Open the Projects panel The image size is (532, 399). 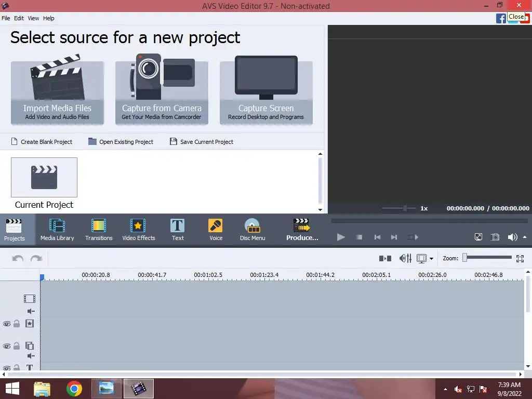[14, 230]
